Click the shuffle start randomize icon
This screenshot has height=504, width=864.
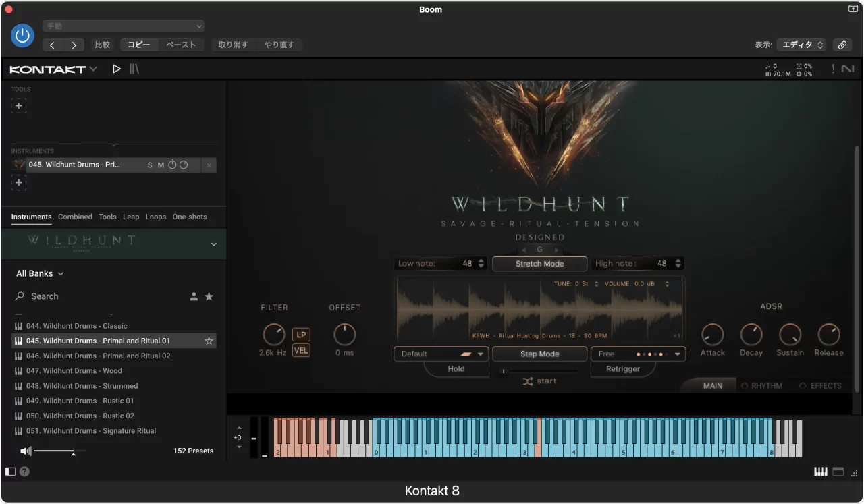pyautogui.click(x=528, y=381)
